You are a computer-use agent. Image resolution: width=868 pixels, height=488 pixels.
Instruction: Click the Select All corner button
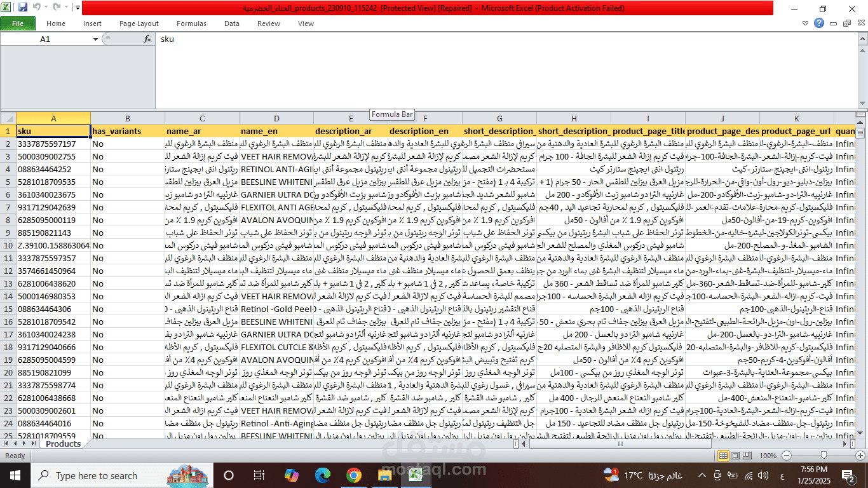click(8, 118)
